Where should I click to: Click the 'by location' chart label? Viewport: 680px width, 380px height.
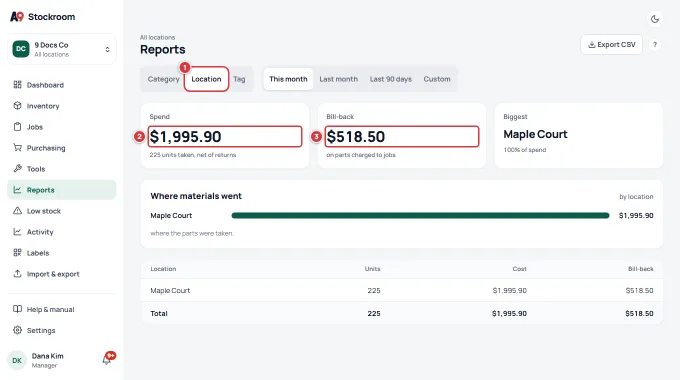tap(636, 197)
